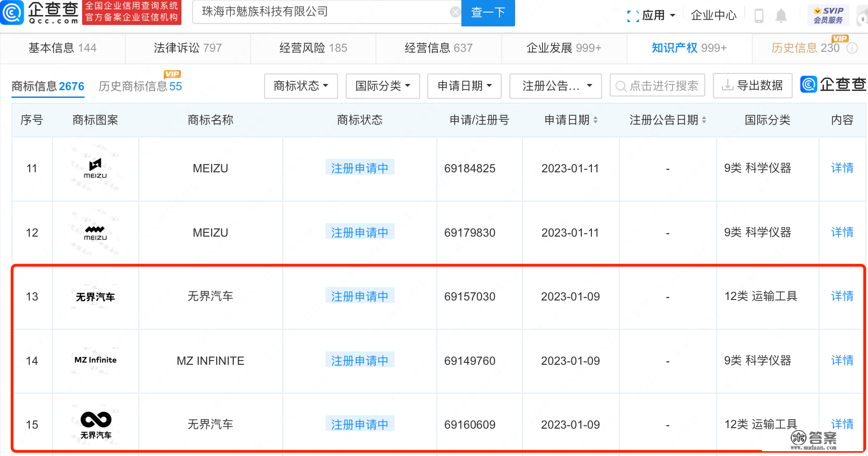Open 详情 for trademark 69157030
Image resolution: width=868 pixels, height=456 pixels.
coord(842,296)
